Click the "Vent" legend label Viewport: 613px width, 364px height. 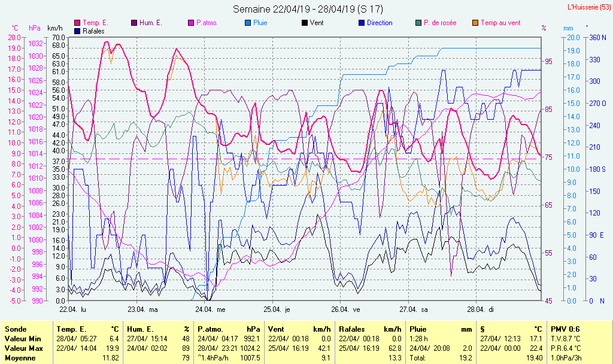tap(317, 23)
